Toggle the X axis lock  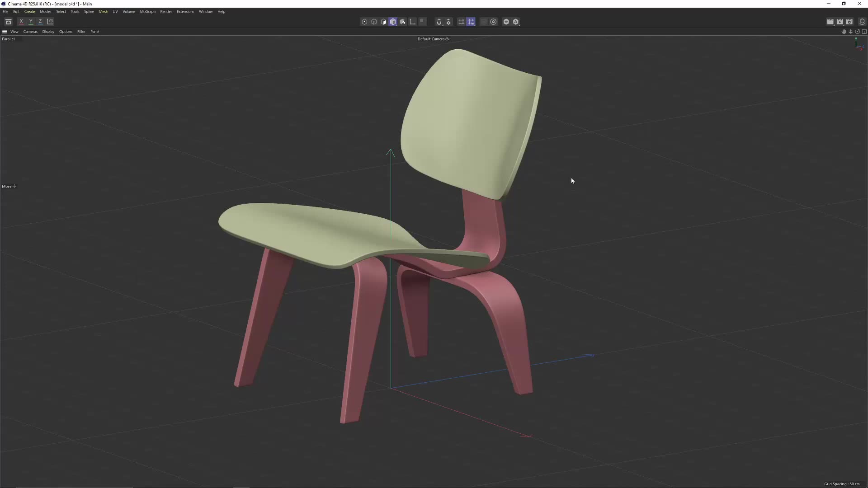pos(21,22)
